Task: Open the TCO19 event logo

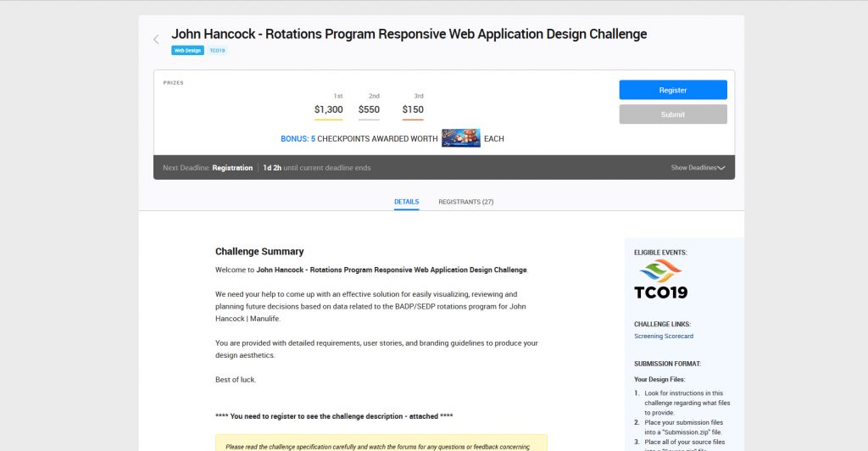Action: 661,280
